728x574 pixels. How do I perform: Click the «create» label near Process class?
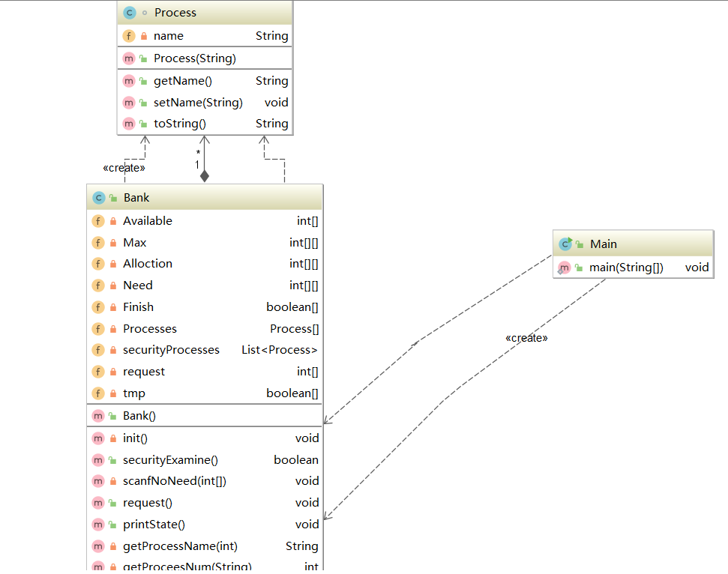click(124, 167)
